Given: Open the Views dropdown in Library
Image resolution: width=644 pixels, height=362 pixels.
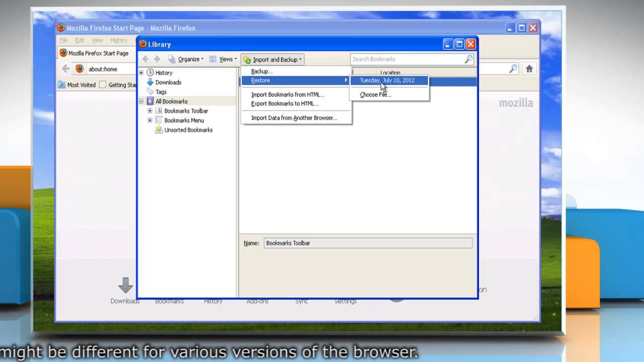Looking at the screenshot, I should pos(222,59).
